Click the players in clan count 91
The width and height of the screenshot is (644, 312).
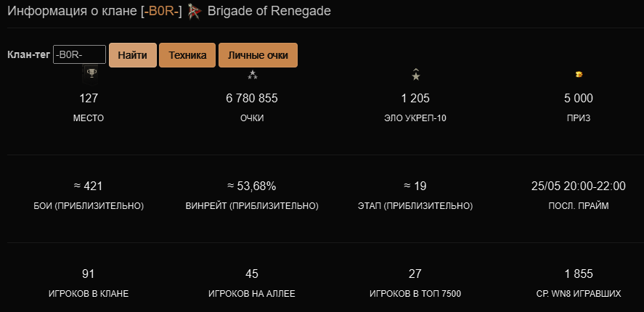89,274
